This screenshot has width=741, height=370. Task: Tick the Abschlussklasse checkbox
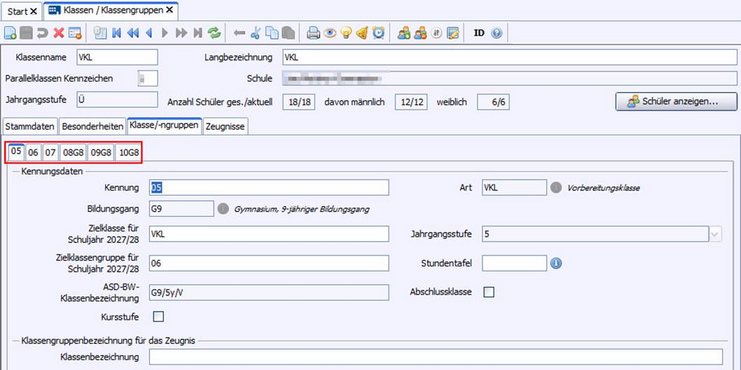click(x=489, y=292)
